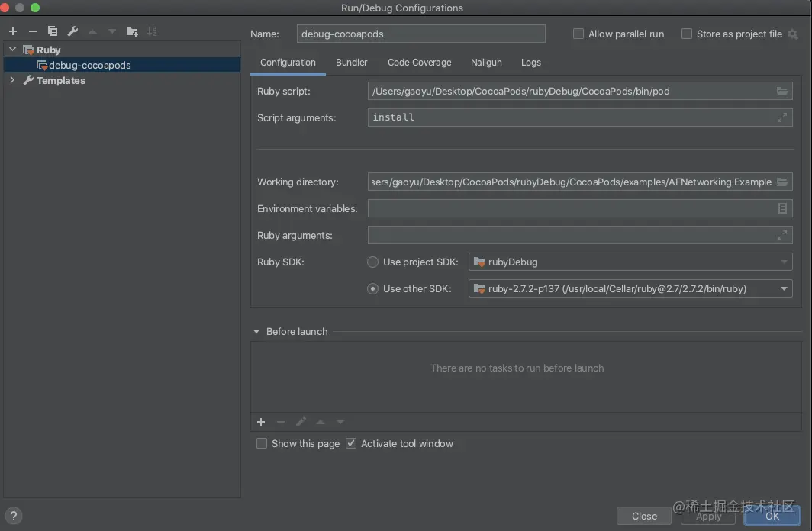Expand the Script arguments field
812x531 pixels.
click(x=782, y=117)
